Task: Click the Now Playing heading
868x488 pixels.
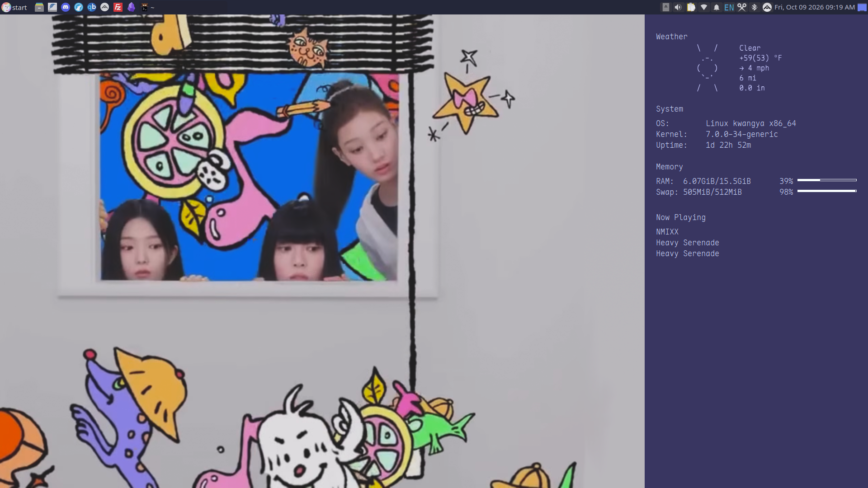Action: point(680,217)
